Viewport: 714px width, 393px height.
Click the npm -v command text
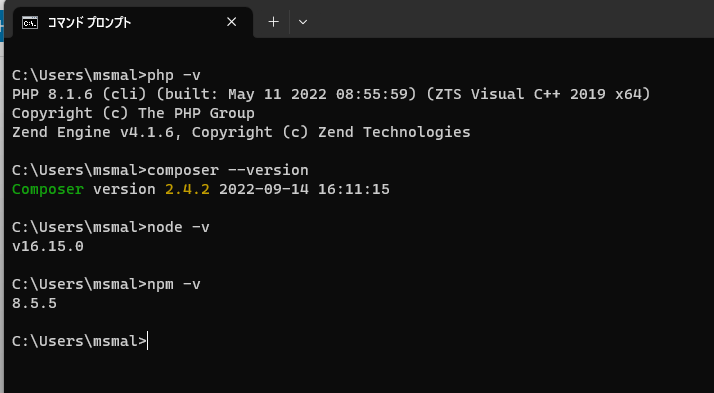pos(173,284)
